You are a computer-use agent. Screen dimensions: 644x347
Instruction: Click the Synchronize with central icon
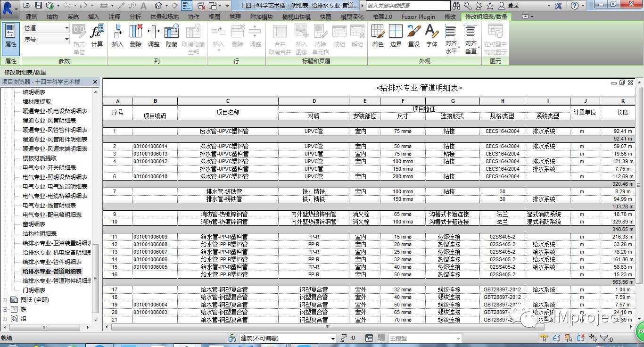(50, 6)
